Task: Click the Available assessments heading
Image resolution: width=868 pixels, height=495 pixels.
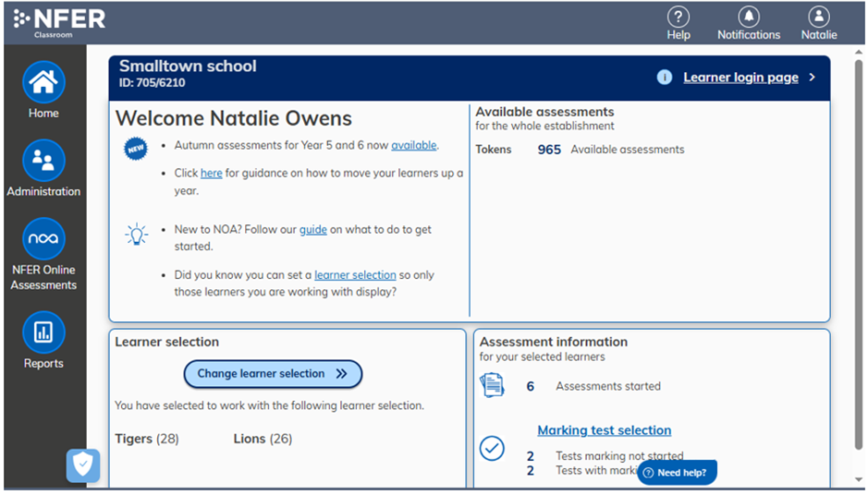Action: pos(544,112)
